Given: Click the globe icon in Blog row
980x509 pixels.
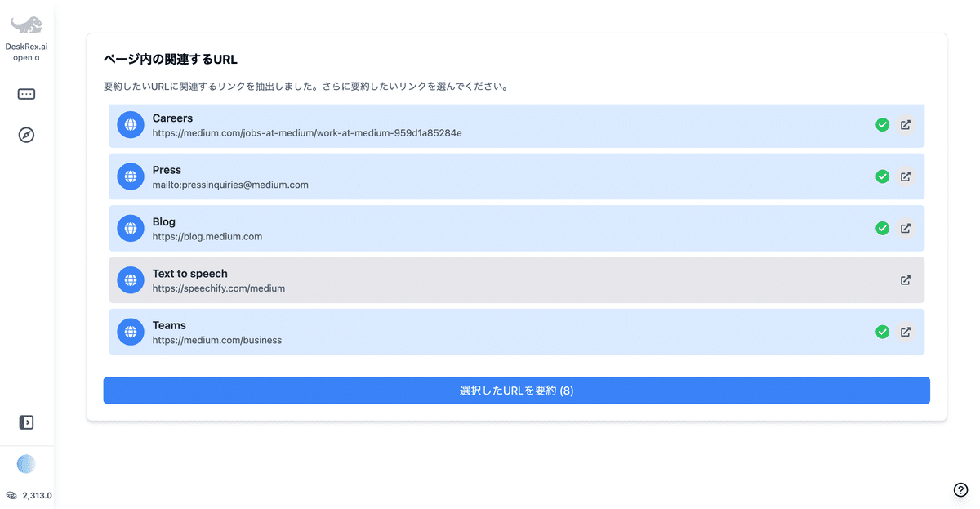Looking at the screenshot, I should (131, 228).
